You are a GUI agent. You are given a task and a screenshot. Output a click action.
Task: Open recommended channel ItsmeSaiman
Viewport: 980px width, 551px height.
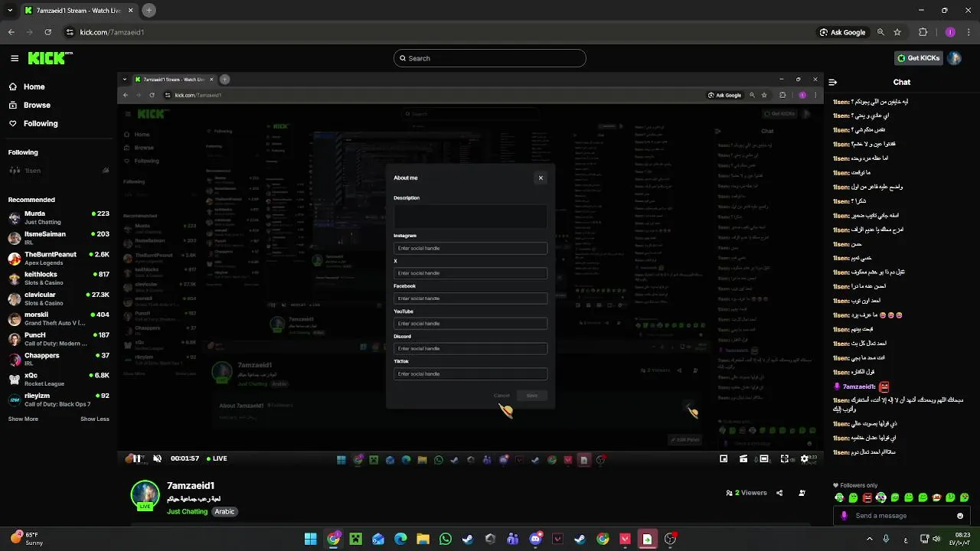pos(57,237)
